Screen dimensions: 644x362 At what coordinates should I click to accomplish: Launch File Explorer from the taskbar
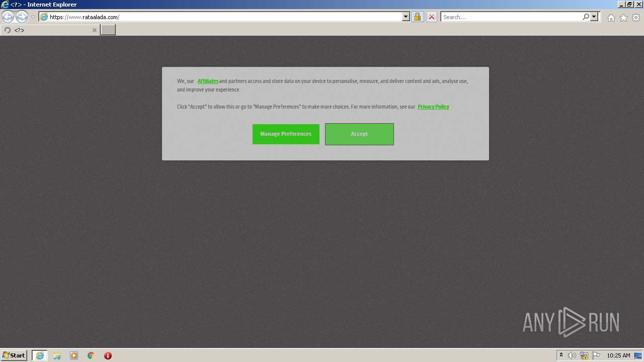(x=57, y=355)
